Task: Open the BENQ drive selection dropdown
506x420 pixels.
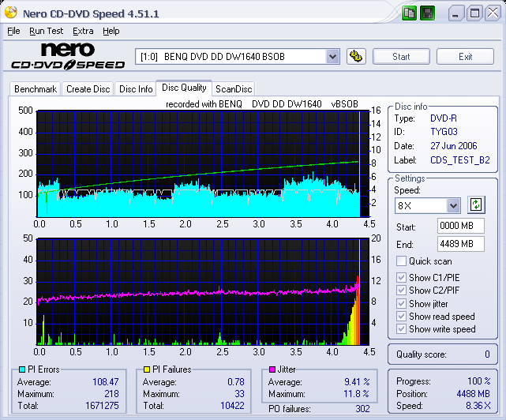Action: click(332, 56)
